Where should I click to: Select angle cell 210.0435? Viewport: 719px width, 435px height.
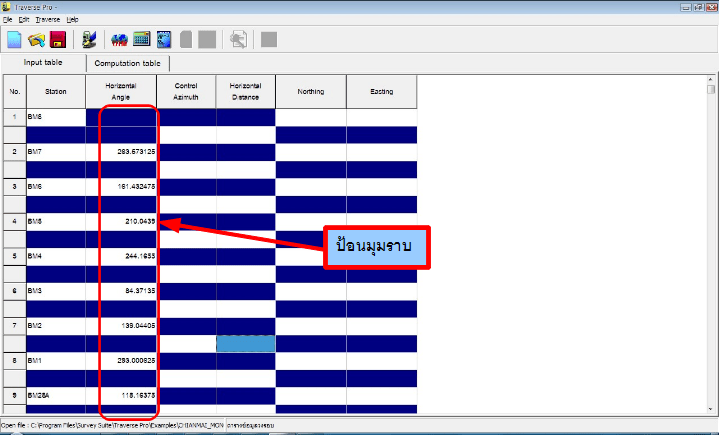click(121, 221)
